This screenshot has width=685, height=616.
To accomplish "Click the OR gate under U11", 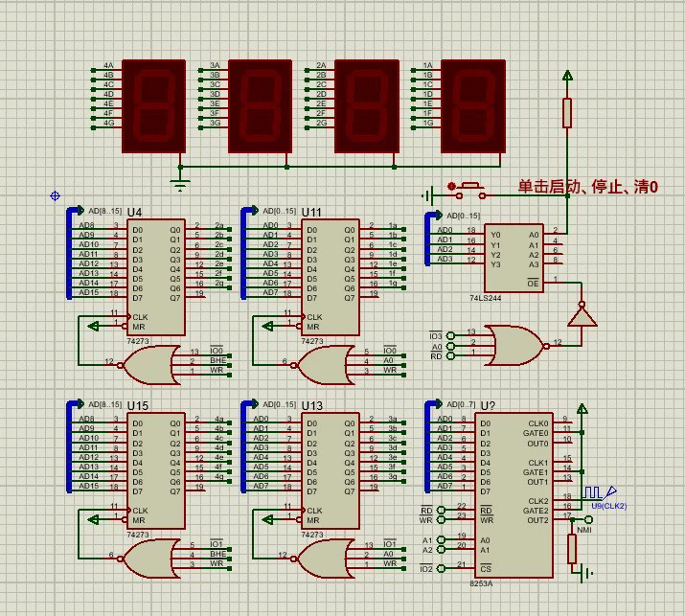I will 325,365.
